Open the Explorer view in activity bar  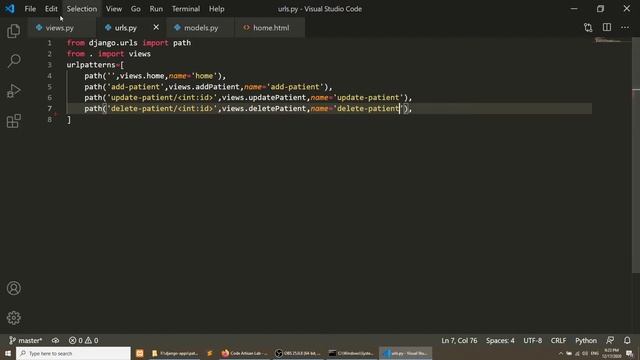pyautogui.click(x=13, y=31)
